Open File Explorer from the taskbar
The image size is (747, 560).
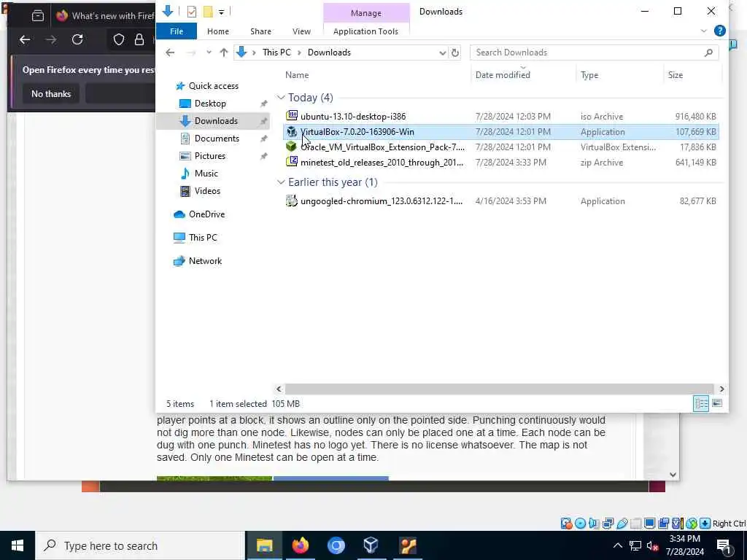(264, 545)
